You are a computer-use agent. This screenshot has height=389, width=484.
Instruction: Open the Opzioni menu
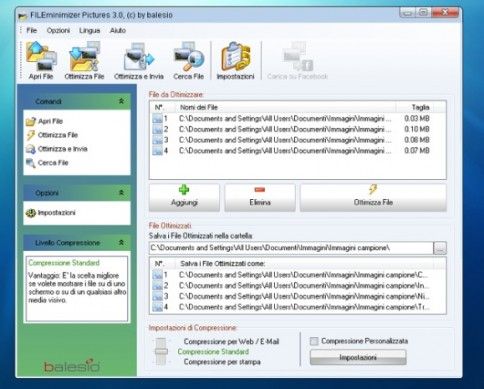click(x=58, y=30)
